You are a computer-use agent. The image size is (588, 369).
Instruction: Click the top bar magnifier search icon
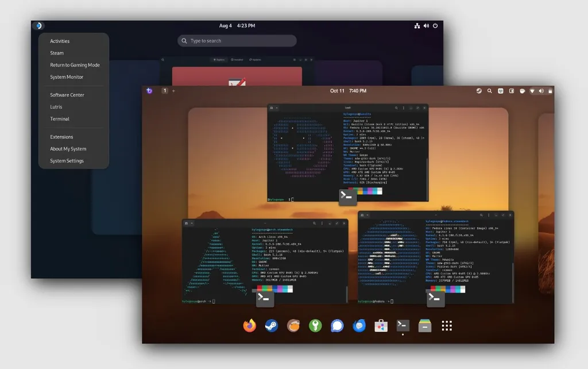tap(489, 91)
